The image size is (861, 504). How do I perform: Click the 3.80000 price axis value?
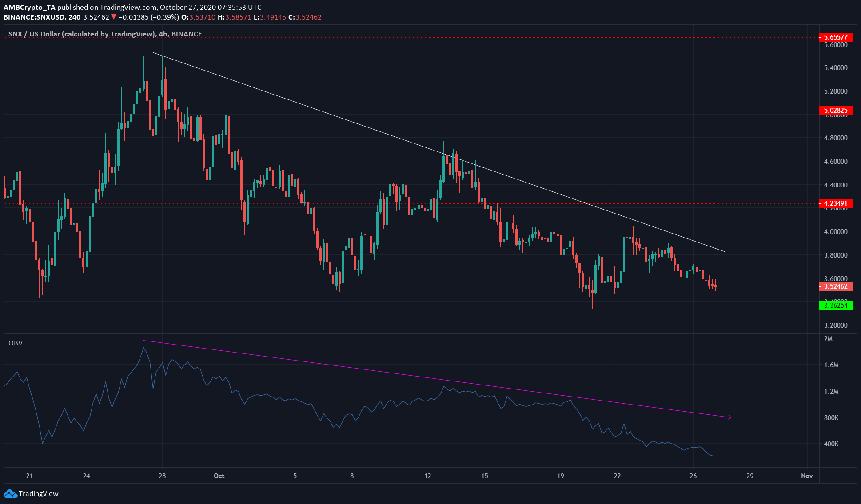[x=836, y=255]
